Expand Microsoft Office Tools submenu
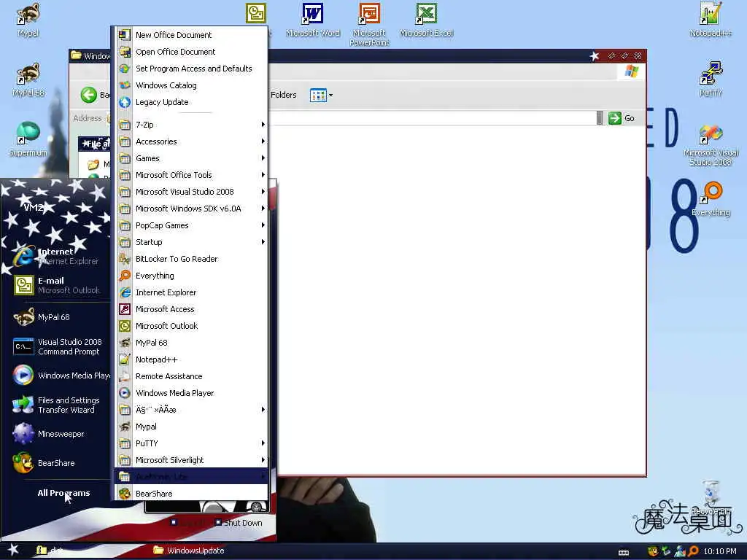The image size is (747, 560). 191,175
